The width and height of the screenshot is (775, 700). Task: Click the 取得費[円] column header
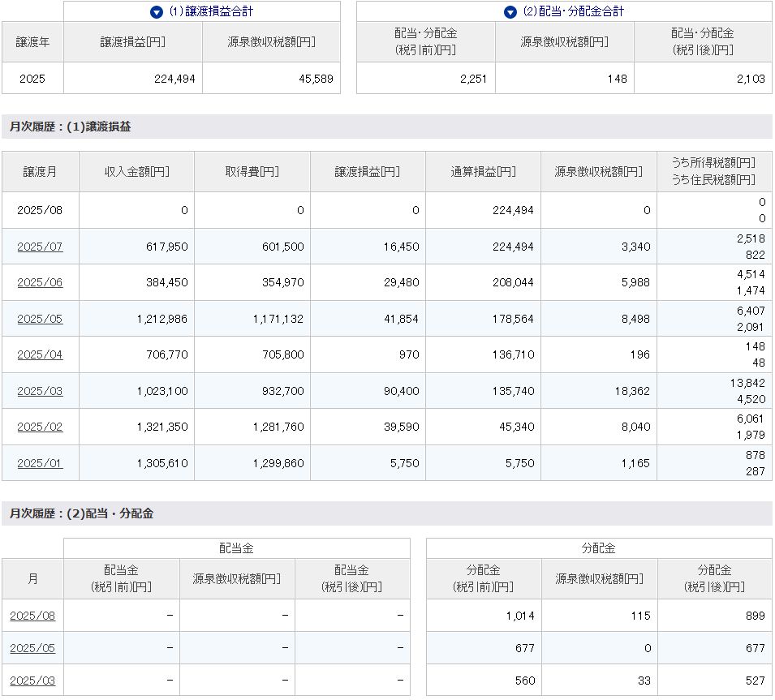[252, 172]
